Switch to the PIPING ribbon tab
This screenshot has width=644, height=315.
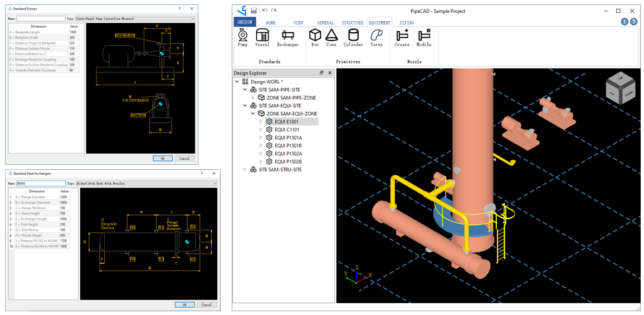click(407, 23)
